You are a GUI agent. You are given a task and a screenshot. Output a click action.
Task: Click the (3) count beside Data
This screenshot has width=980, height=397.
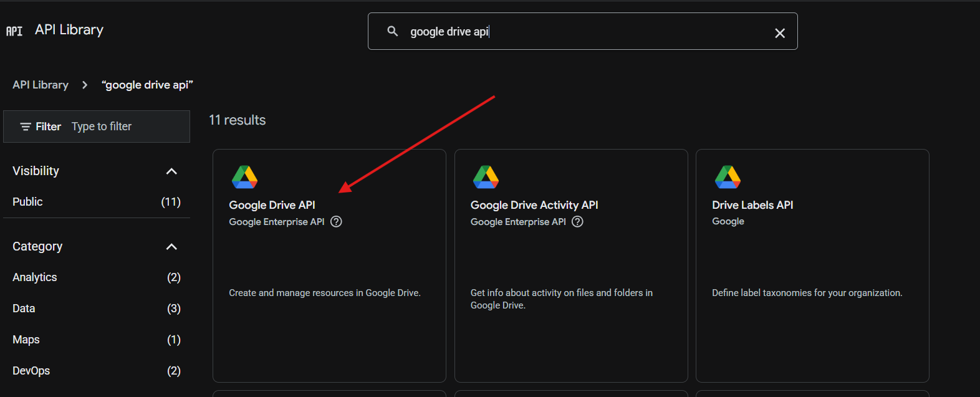174,309
